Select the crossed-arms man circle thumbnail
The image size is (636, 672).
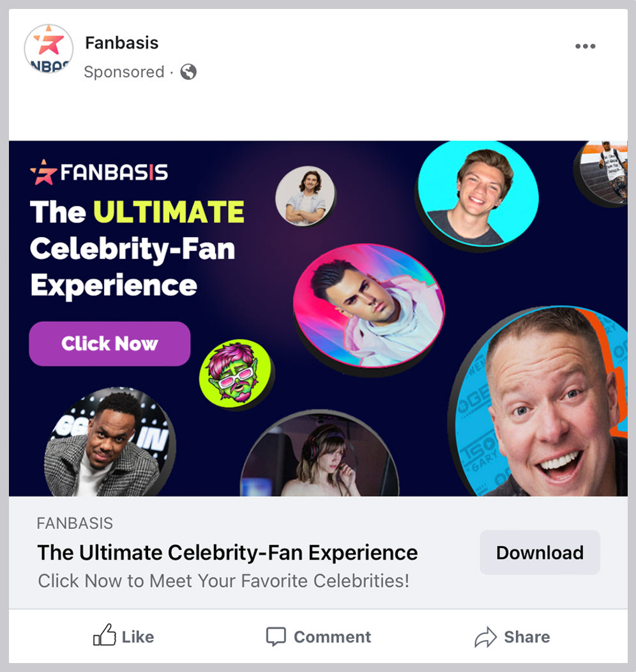[305, 196]
